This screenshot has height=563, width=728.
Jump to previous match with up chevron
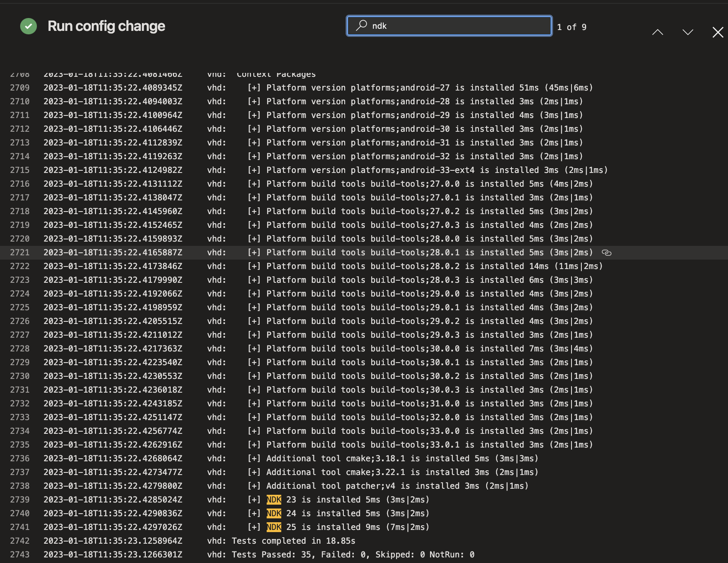coord(657,32)
